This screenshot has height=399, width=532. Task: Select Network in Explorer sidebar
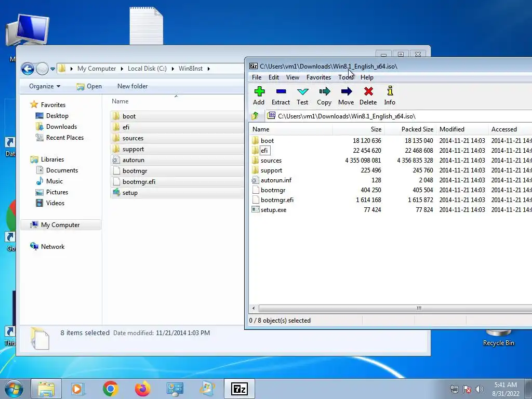click(x=52, y=247)
